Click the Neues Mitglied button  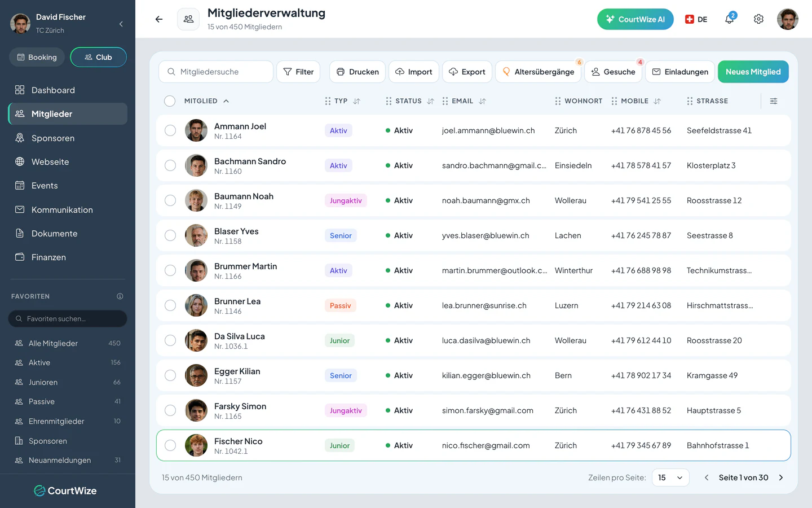753,72
